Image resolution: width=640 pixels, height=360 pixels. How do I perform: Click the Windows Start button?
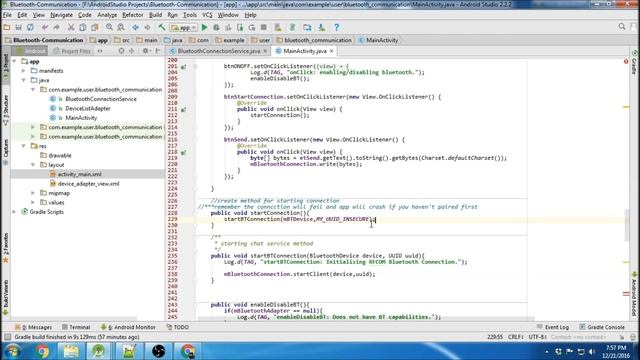(12, 351)
